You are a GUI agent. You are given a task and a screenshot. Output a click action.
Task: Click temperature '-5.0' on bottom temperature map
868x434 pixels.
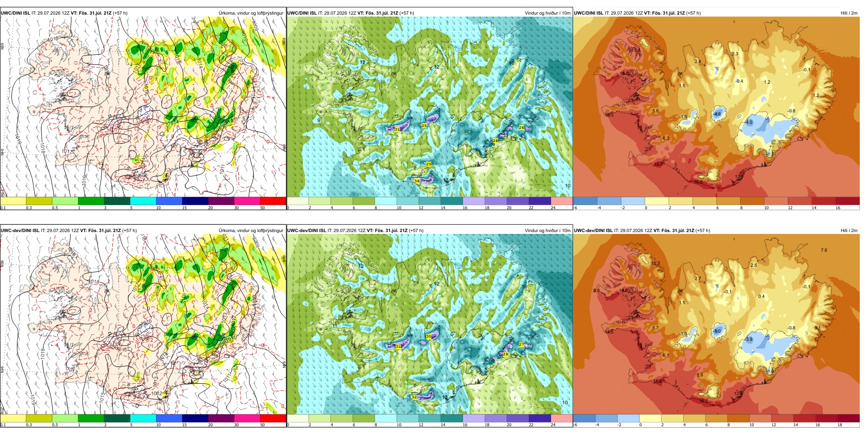click(x=717, y=331)
